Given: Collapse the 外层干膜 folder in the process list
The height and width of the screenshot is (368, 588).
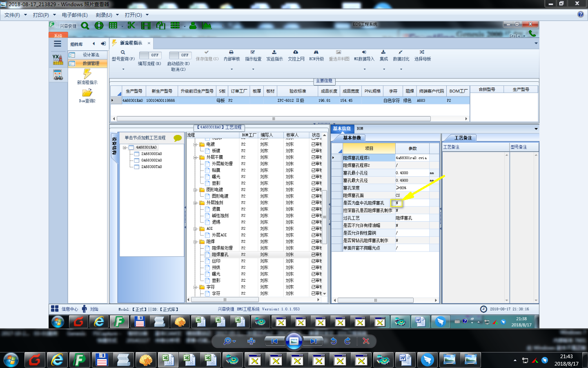Looking at the screenshot, I should coord(196,157).
